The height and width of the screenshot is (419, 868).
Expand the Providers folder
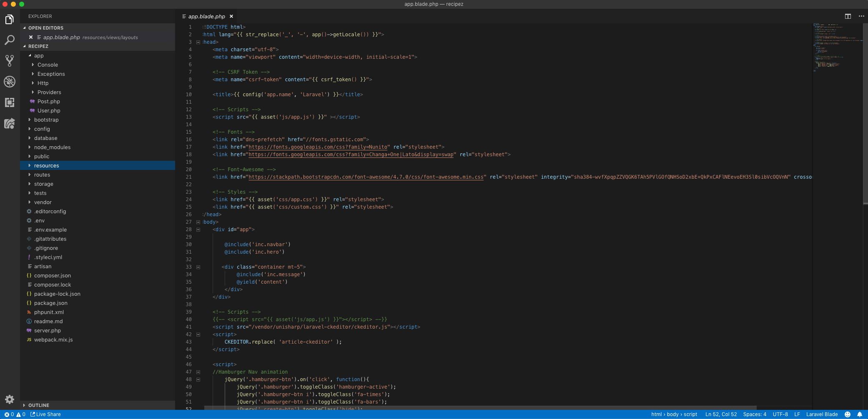98,92
